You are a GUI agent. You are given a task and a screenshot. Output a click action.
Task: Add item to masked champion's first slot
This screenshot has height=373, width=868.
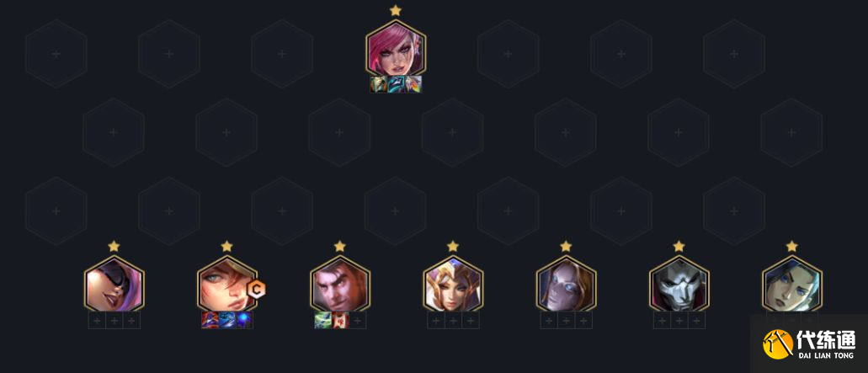pyautogui.click(x=97, y=321)
